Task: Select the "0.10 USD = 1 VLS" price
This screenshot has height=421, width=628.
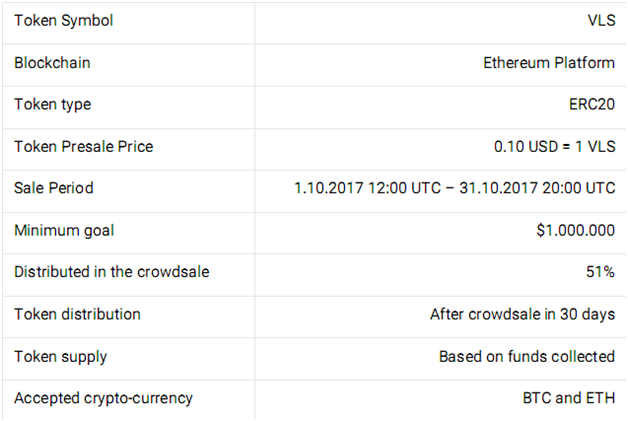Action: coord(554,146)
